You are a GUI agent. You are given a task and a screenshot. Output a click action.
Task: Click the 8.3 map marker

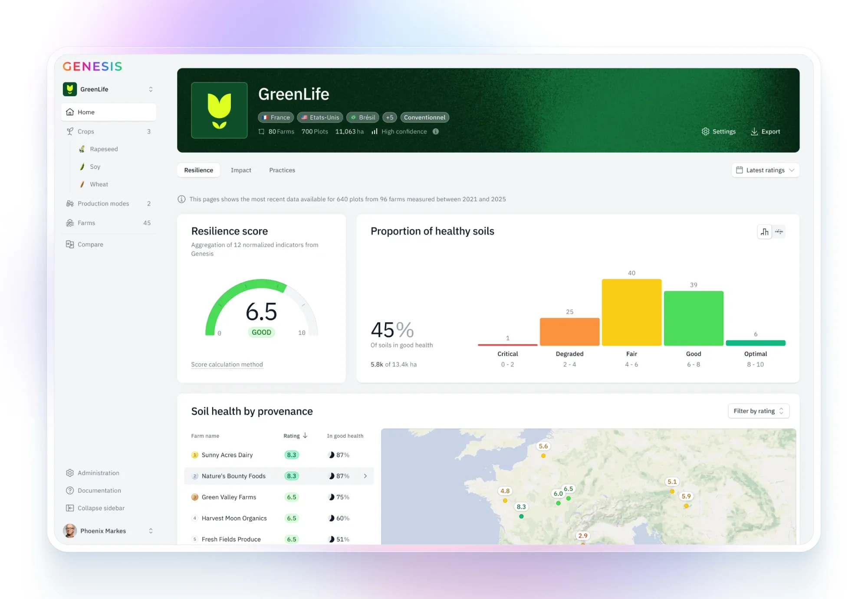(x=521, y=507)
